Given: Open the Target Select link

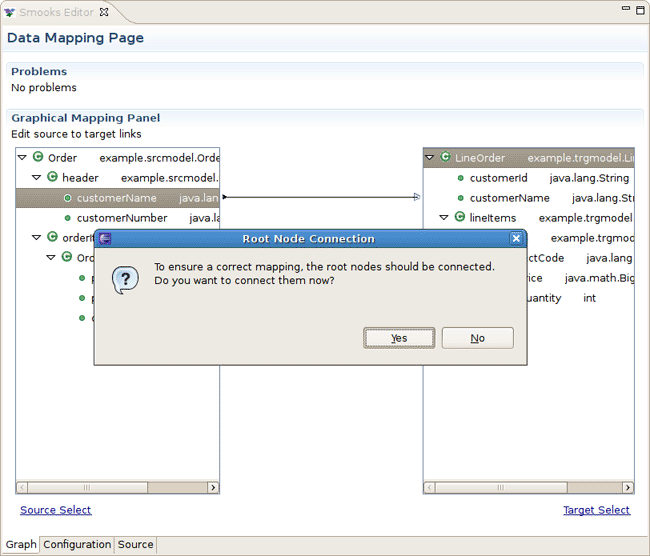Looking at the screenshot, I should coord(596,510).
